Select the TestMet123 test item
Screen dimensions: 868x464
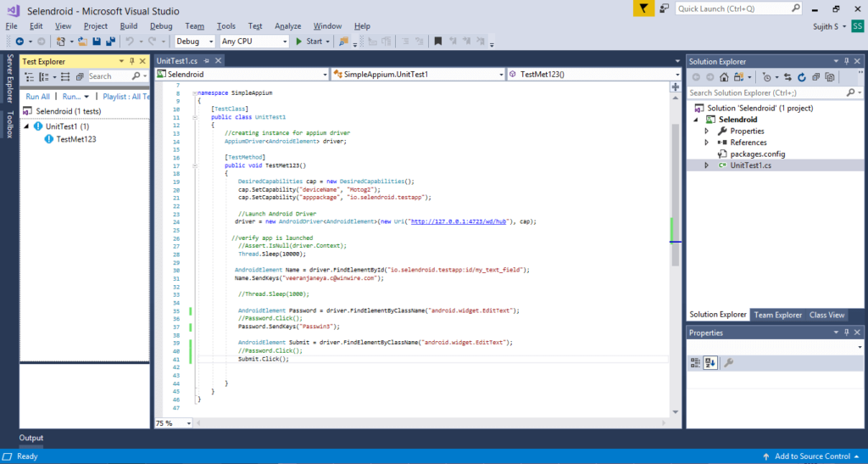coord(75,139)
